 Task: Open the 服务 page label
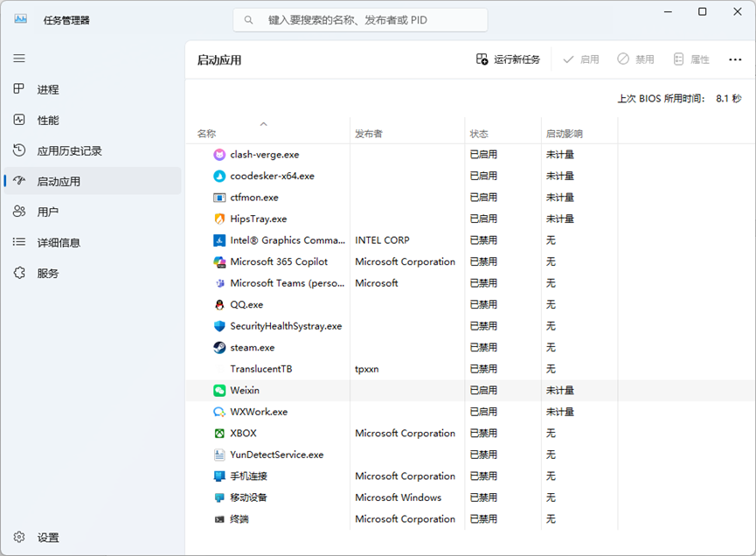(48, 273)
